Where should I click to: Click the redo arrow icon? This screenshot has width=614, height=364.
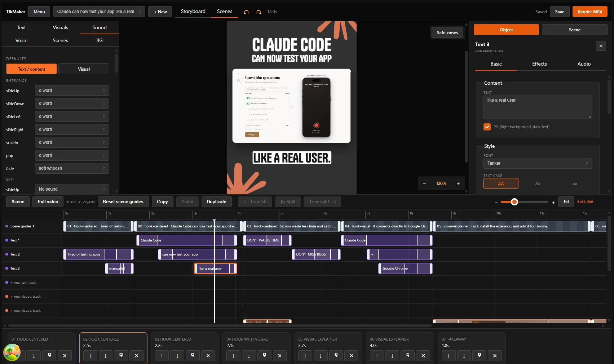259,12
